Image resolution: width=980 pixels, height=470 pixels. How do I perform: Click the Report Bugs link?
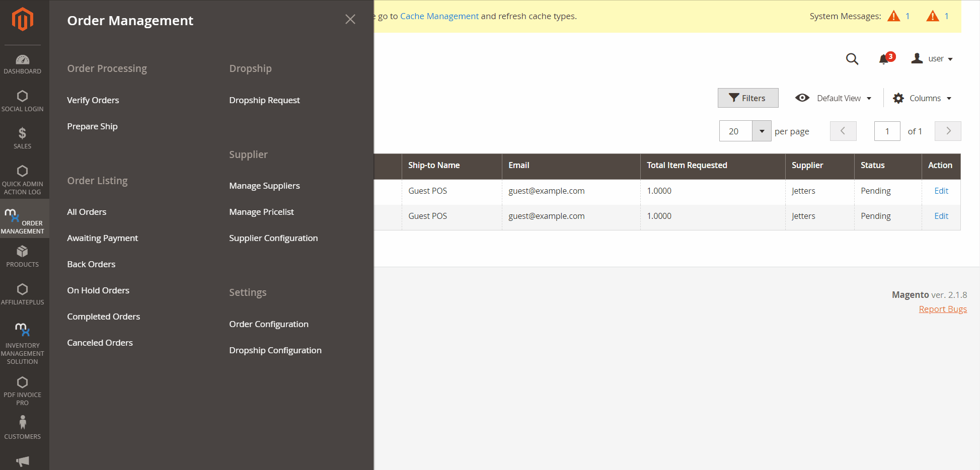[x=943, y=309]
